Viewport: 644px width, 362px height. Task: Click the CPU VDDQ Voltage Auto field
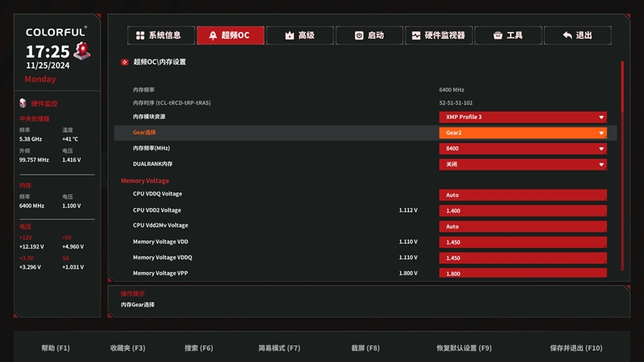click(522, 195)
